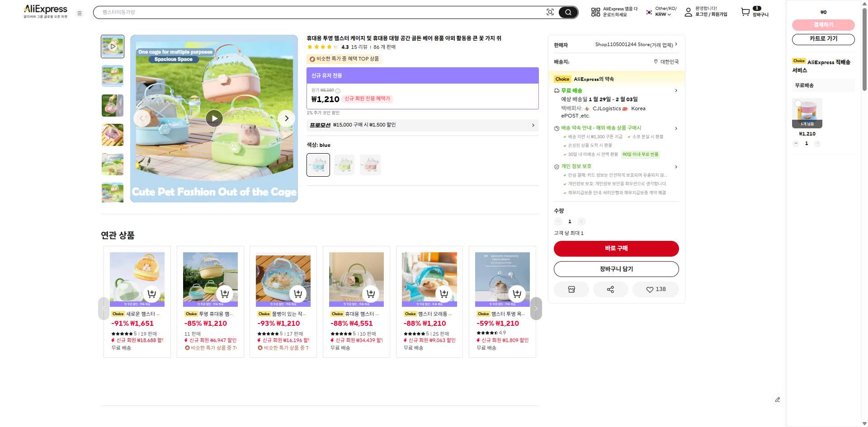This screenshot has width=868, height=427.
Task: Open the language and currency dropdown
Action: pos(662,12)
